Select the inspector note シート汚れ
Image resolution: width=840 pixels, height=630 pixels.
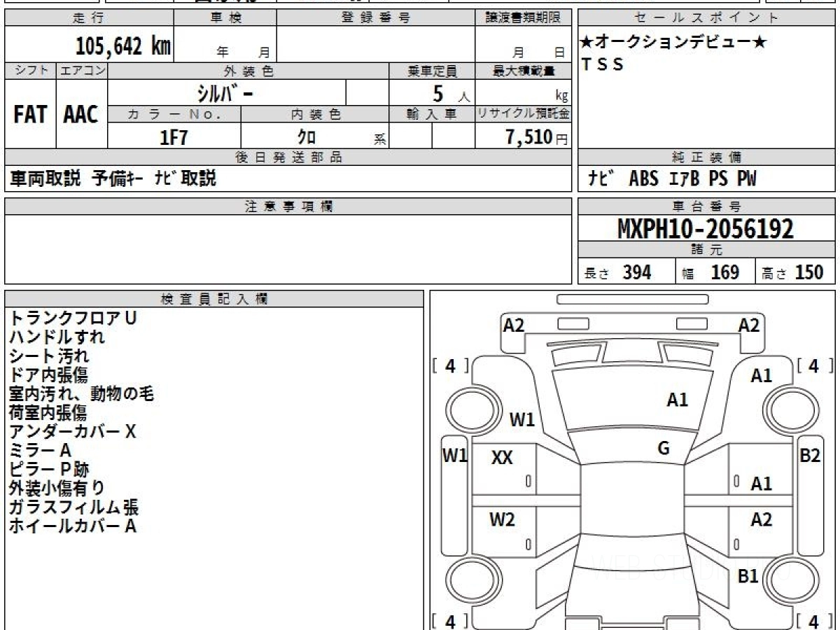[x=49, y=356]
